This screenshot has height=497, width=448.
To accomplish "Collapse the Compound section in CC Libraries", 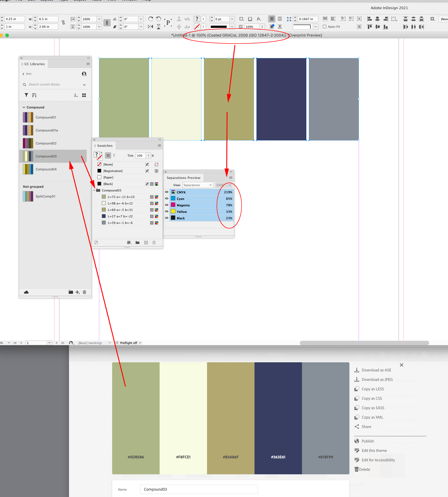I will 24,107.
